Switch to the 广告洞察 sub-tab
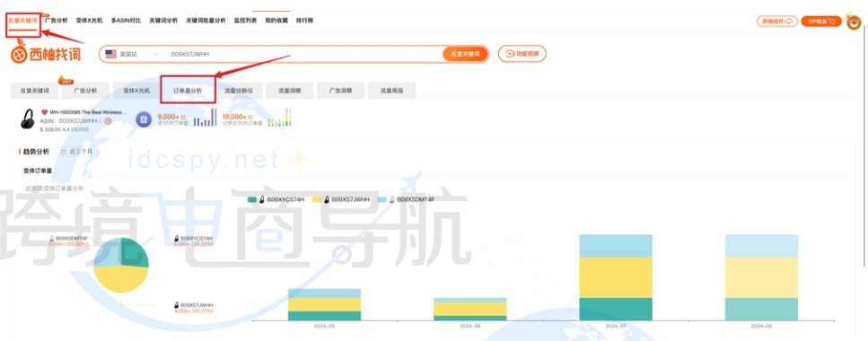 (x=340, y=91)
